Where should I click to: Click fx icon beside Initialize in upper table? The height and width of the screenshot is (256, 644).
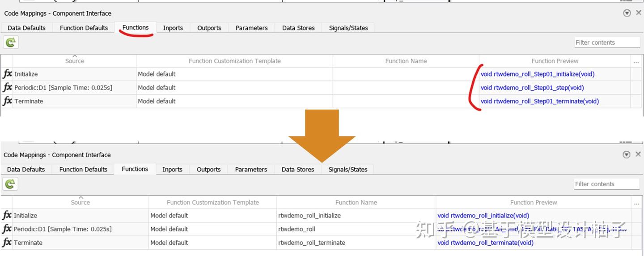tap(8, 74)
